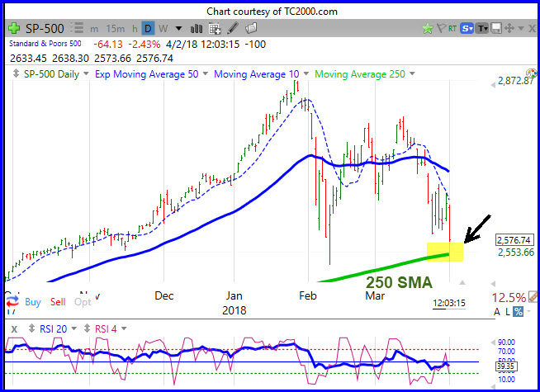Viewport: 540px width, 392px height.
Task: Click the 12.5% scale range value
Action: (509, 297)
